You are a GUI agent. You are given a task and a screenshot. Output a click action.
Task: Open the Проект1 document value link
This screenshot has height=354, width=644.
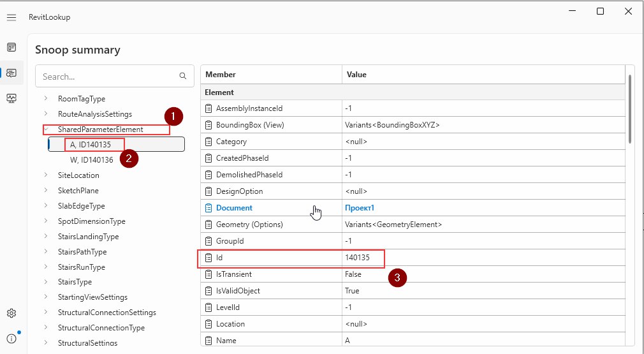(360, 208)
